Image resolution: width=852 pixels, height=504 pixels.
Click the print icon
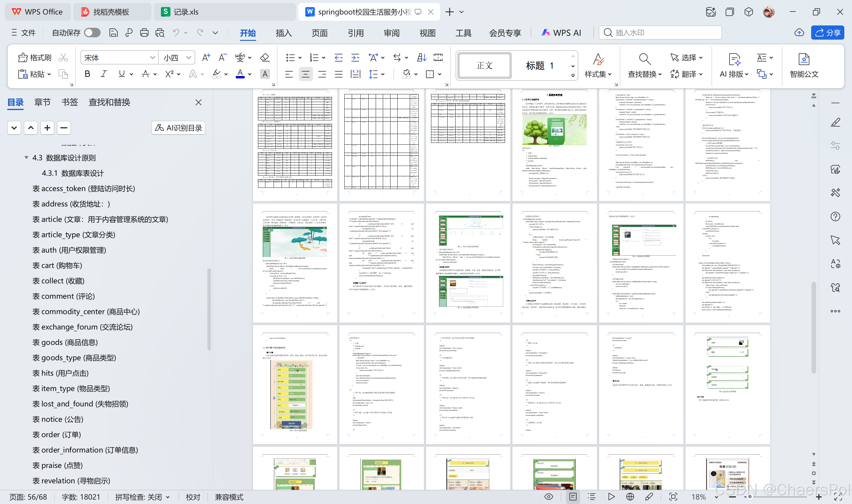(x=144, y=32)
